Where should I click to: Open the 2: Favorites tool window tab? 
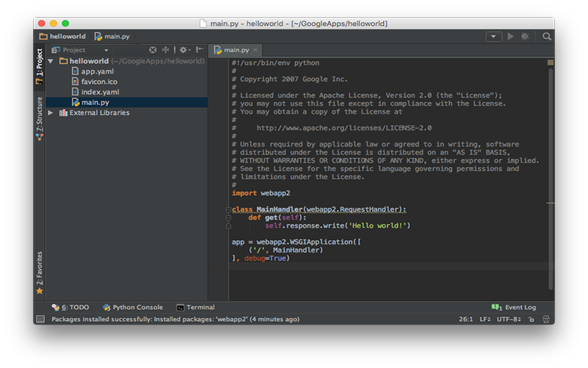[40, 273]
